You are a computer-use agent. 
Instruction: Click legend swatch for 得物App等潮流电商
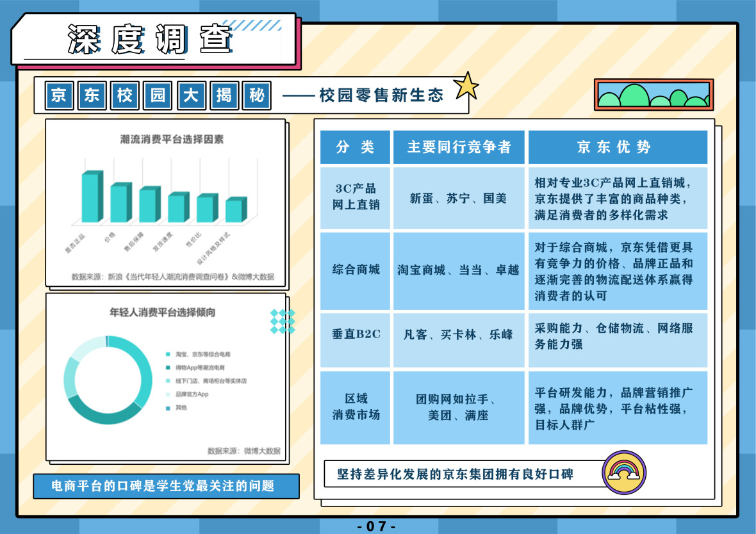click(168, 368)
